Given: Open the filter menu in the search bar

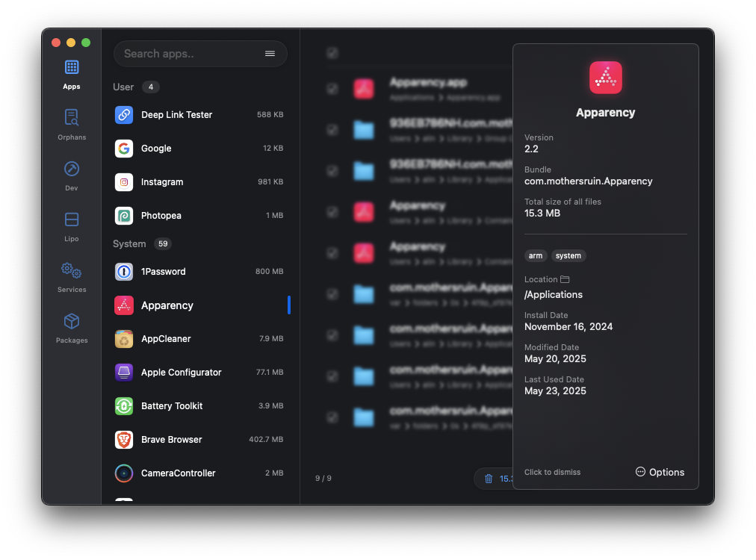Looking at the screenshot, I should tap(270, 54).
